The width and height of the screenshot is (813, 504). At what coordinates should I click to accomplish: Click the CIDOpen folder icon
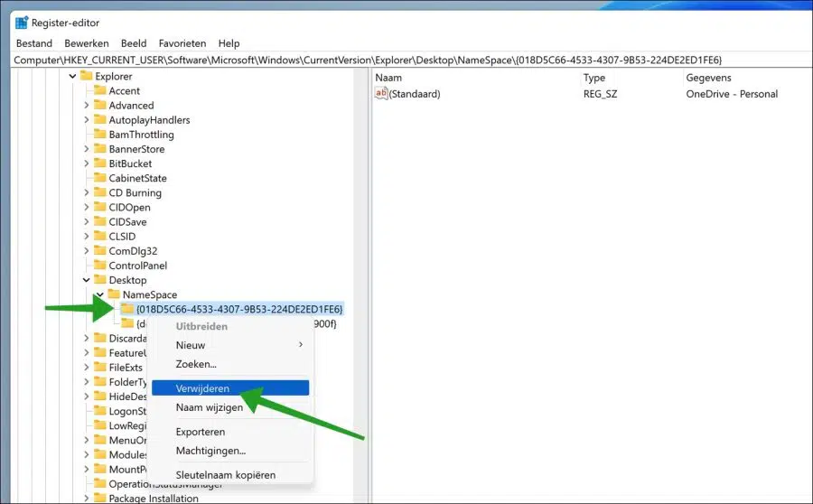pyautogui.click(x=100, y=206)
